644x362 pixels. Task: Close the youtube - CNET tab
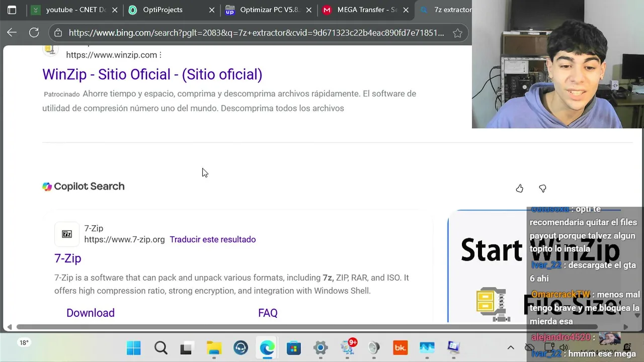115,10
